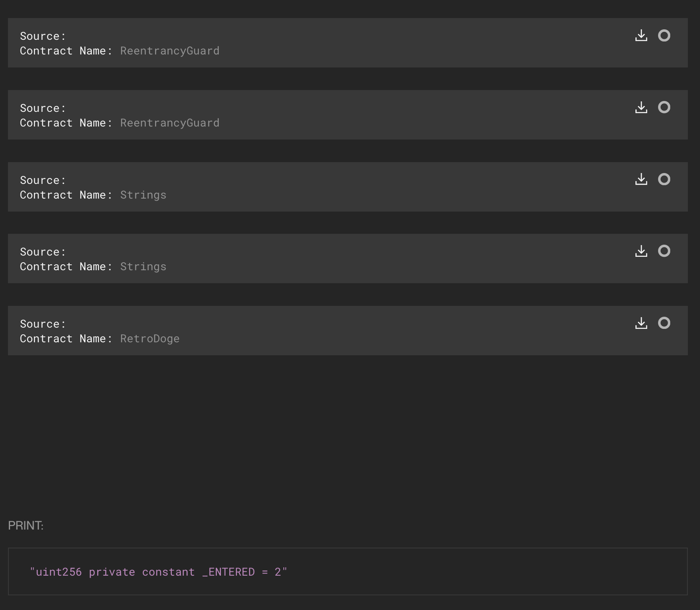The width and height of the screenshot is (700, 610).
Task: Select the circle for second ReentrancyGuard entry
Action: 664,108
